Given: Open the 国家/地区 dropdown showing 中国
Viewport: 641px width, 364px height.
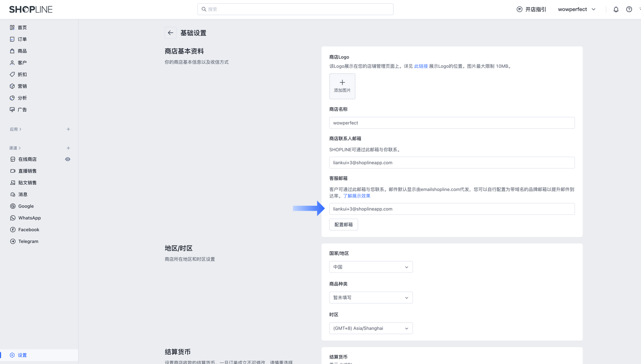Looking at the screenshot, I should coord(371,267).
